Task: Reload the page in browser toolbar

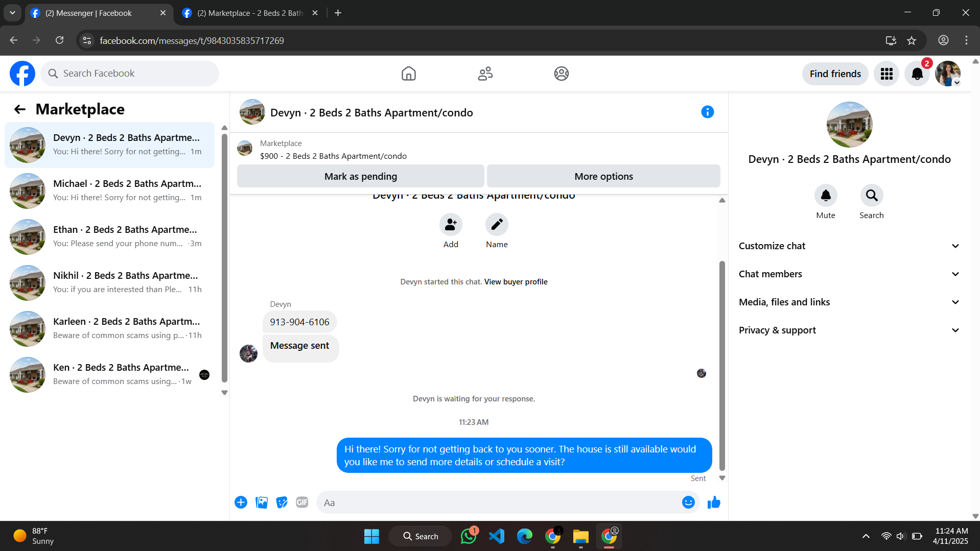Action: 60,40
